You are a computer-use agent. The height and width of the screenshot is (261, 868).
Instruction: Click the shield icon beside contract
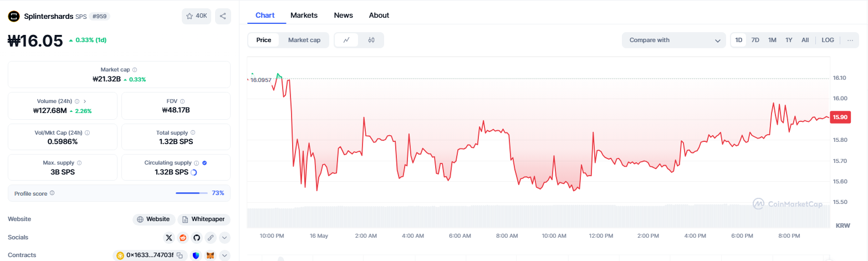(x=196, y=255)
